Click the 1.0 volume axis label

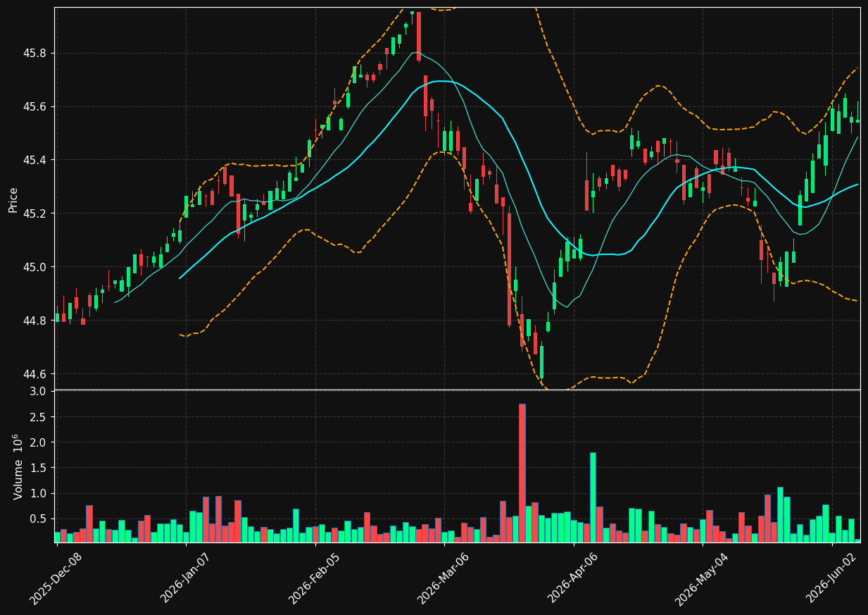pos(39,493)
